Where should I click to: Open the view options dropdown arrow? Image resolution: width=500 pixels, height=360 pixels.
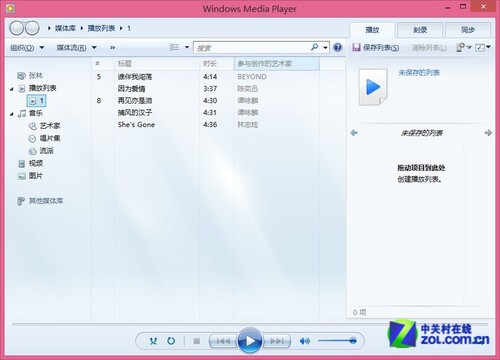click(187, 47)
